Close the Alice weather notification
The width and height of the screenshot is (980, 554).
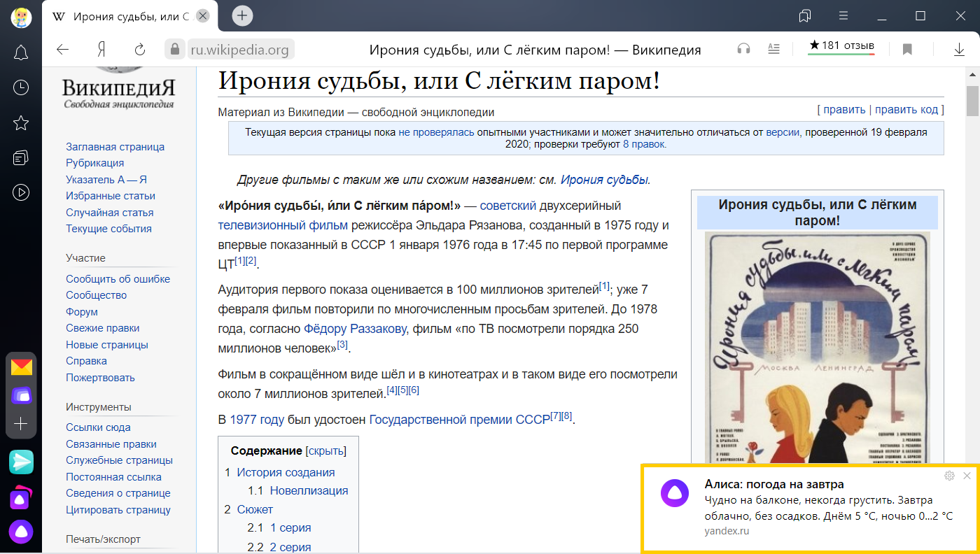tap(967, 476)
